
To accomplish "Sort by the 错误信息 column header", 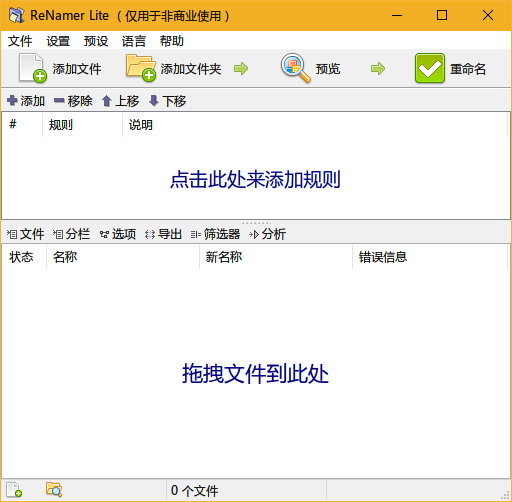I will tap(430, 257).
